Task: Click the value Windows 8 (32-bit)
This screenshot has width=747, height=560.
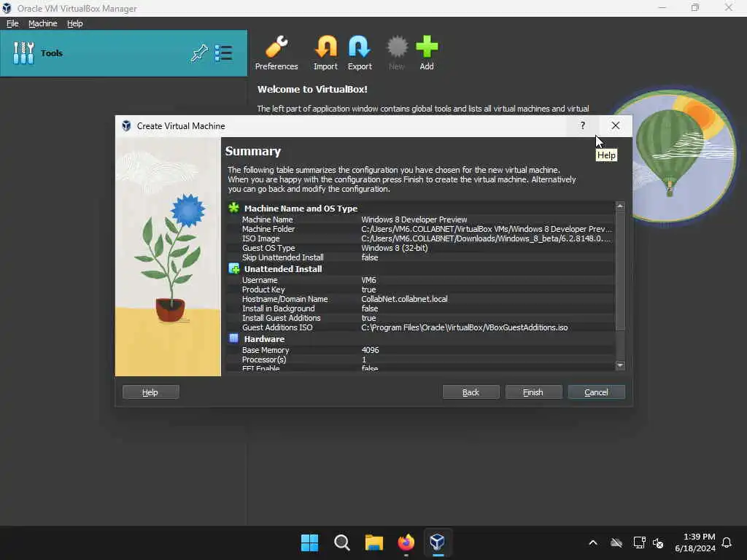Action: (x=395, y=248)
